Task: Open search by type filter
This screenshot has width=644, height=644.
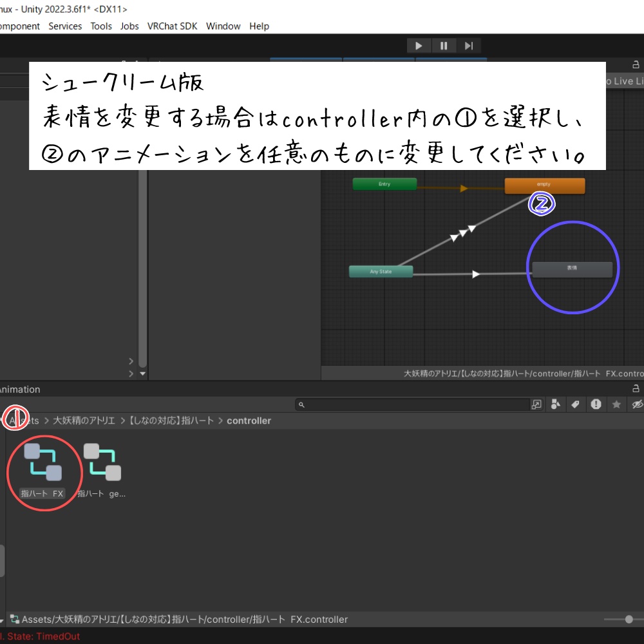Action: (x=554, y=404)
